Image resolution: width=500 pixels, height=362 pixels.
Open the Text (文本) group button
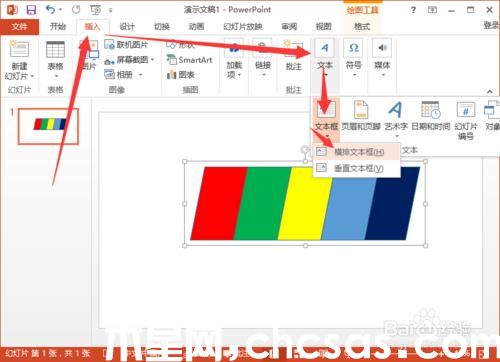point(325,58)
